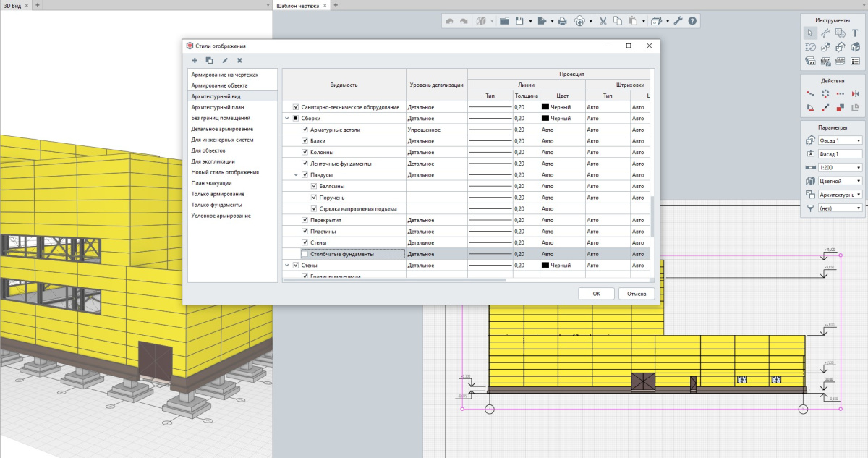The image size is (868, 458).
Task: Click black color swatch for Сборки row
Action: 546,118
